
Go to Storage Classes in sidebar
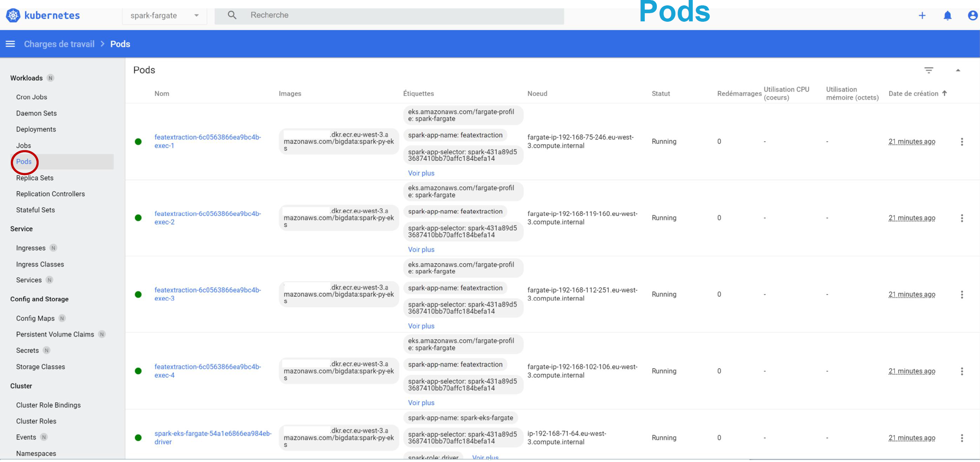[40, 367]
